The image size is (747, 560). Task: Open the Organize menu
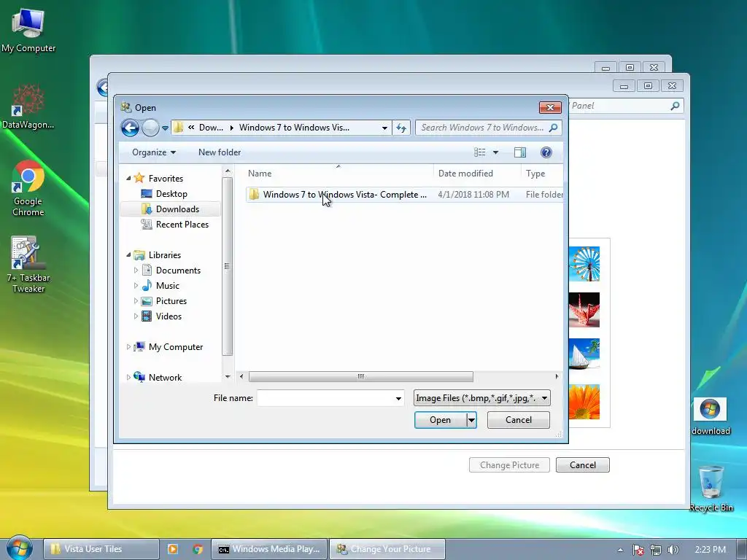(154, 152)
